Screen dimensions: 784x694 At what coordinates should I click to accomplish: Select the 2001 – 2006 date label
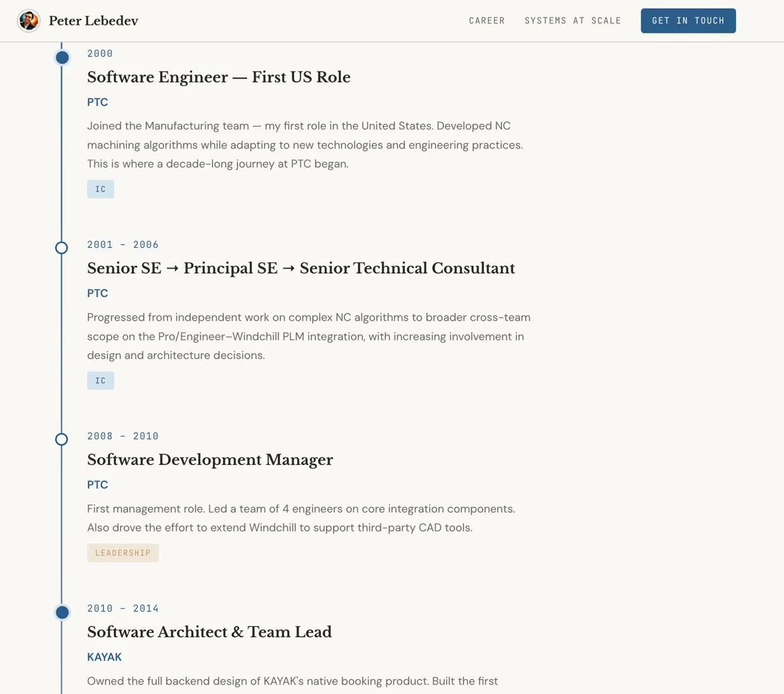point(123,245)
